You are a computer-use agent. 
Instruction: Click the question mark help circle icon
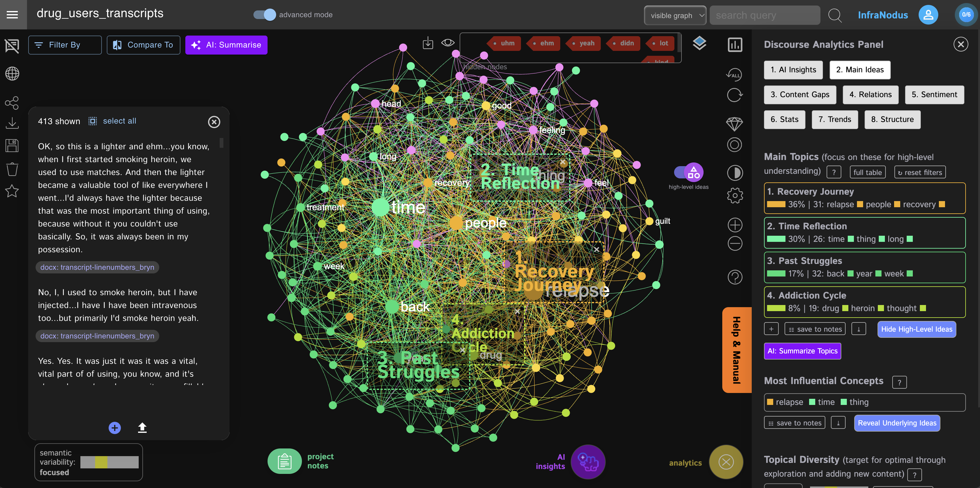(x=735, y=277)
